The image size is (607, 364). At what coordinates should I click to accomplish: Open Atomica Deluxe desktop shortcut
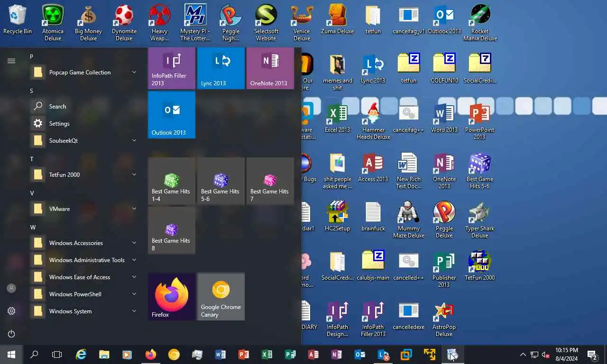[53, 23]
